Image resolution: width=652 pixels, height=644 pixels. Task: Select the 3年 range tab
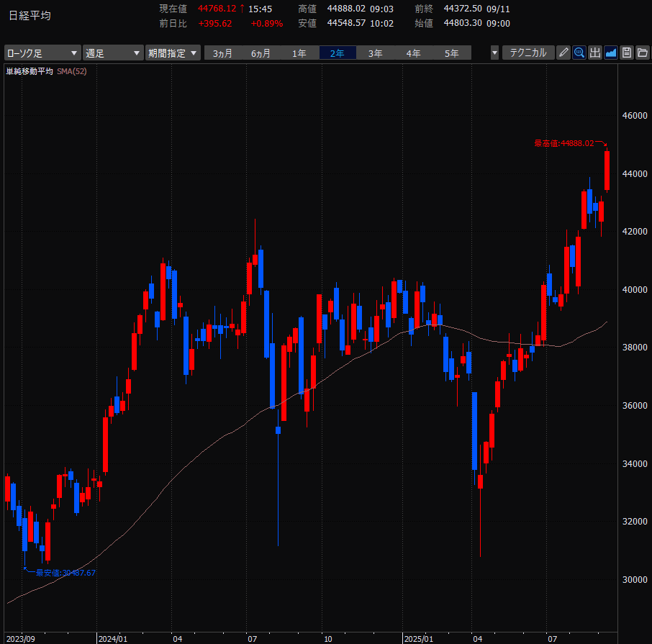click(376, 53)
